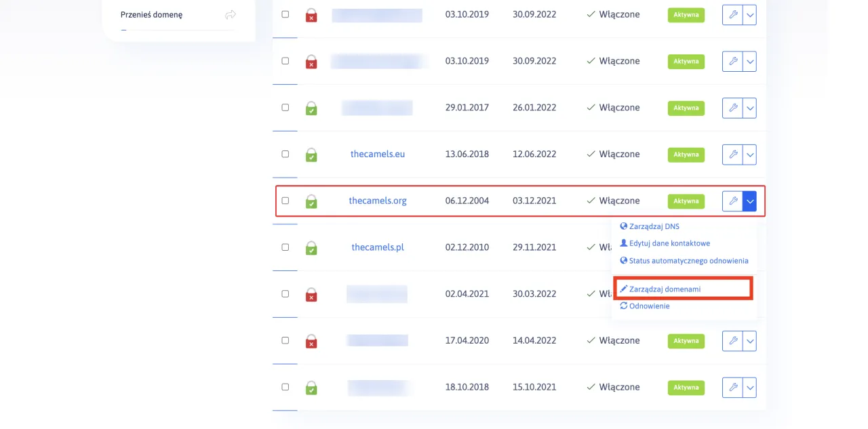Image resolution: width=868 pixels, height=429 pixels.
Task: Click Przenieś domenę in sidebar
Action: pyautogui.click(x=151, y=14)
